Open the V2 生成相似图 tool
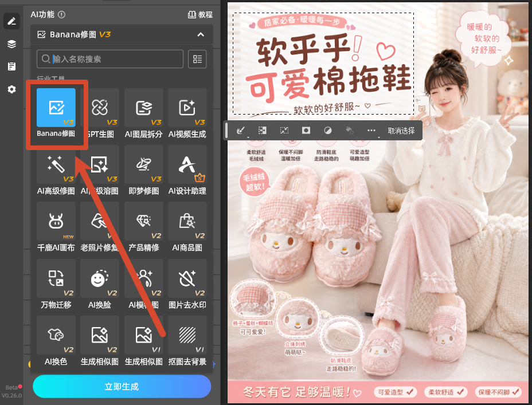Screen dimensions: 532x405 pos(100,341)
